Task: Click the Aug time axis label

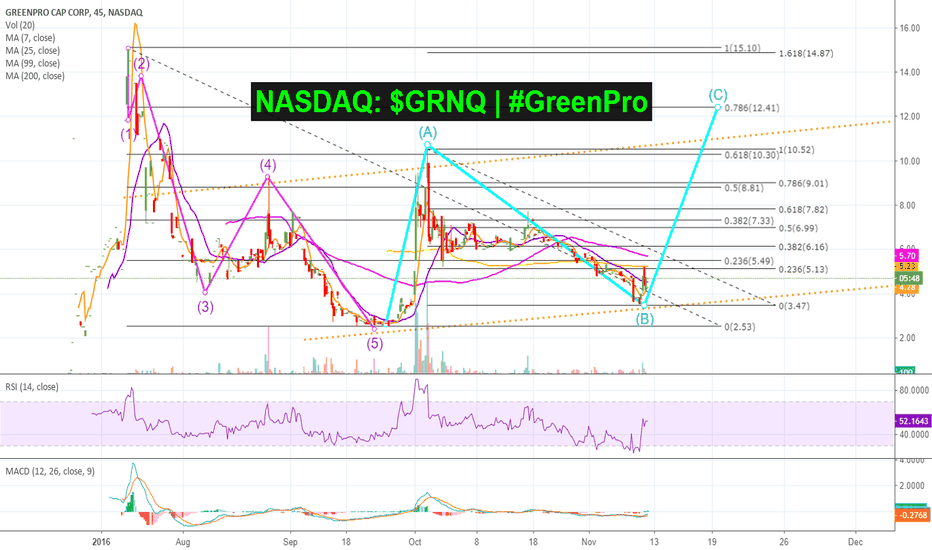Action: coord(183,542)
